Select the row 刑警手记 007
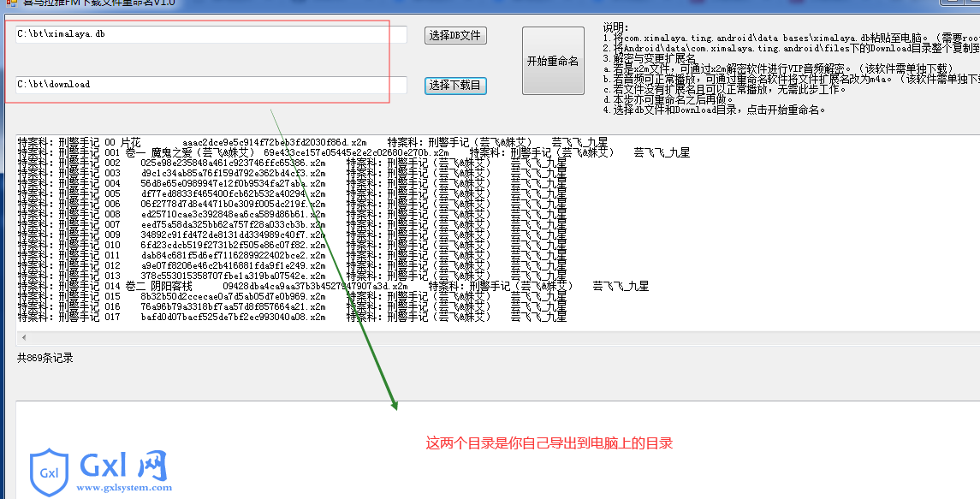 (292, 224)
